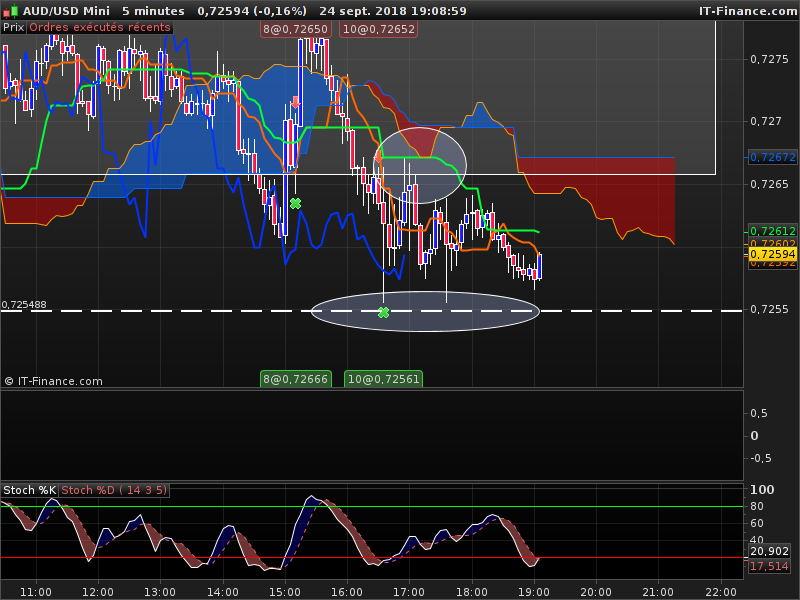Click the 18:00 time axis label
800x600 pixels.
472,592
